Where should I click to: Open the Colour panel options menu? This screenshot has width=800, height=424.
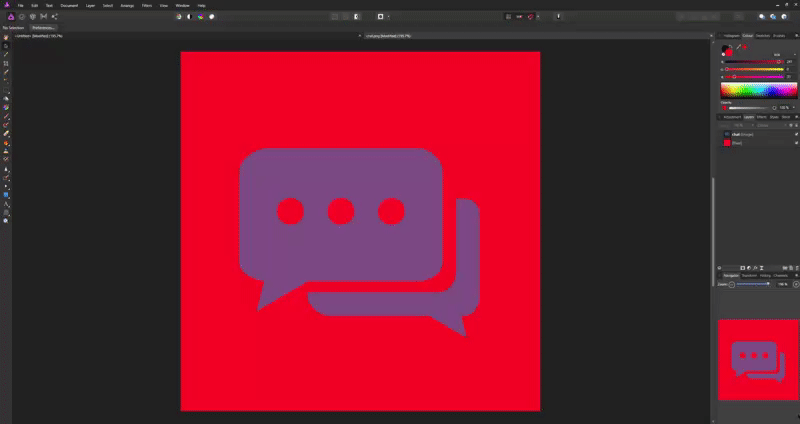click(796, 36)
